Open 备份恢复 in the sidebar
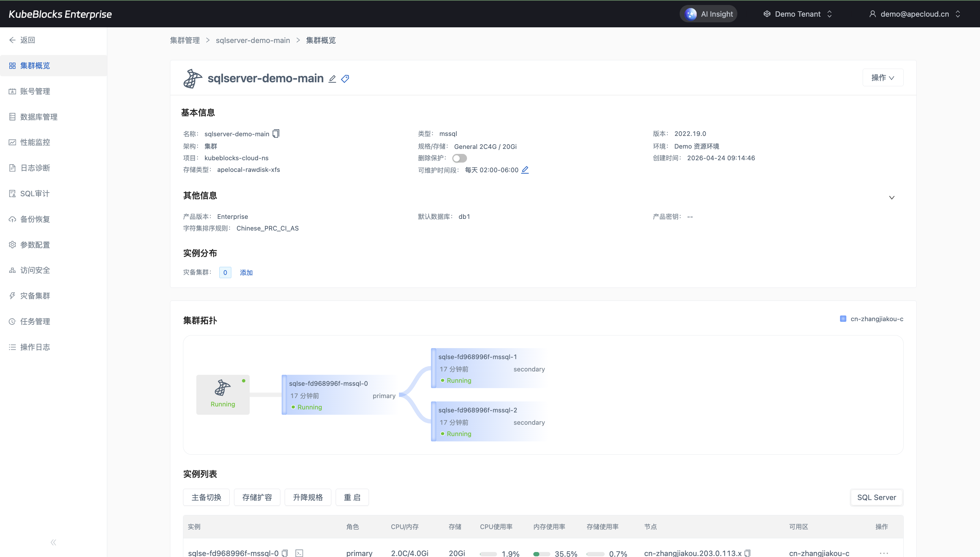Screen dimensions: 980x557 tap(35, 219)
